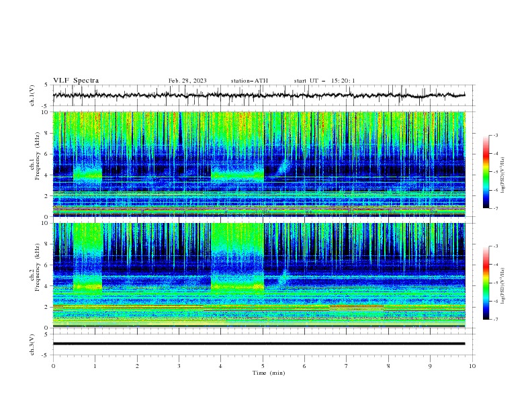Click the upper ch.1 color scale bar

[x=486, y=172]
